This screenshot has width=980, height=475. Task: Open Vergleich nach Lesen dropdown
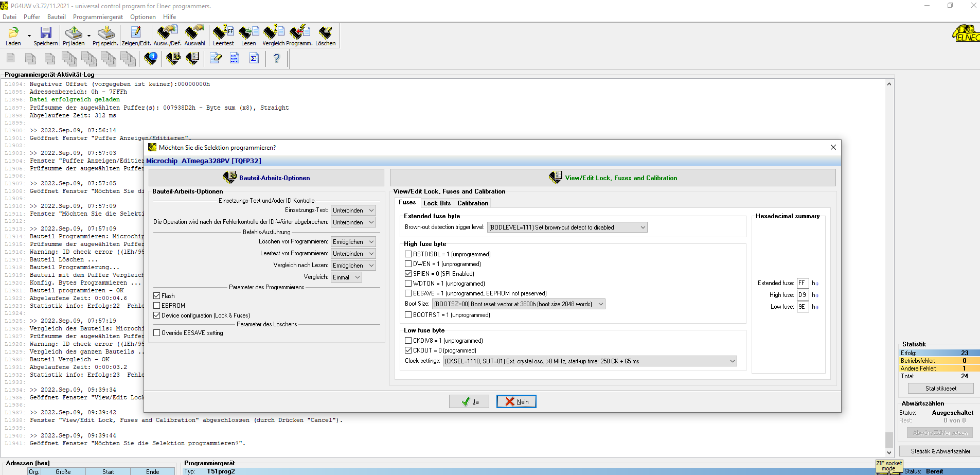(x=353, y=266)
